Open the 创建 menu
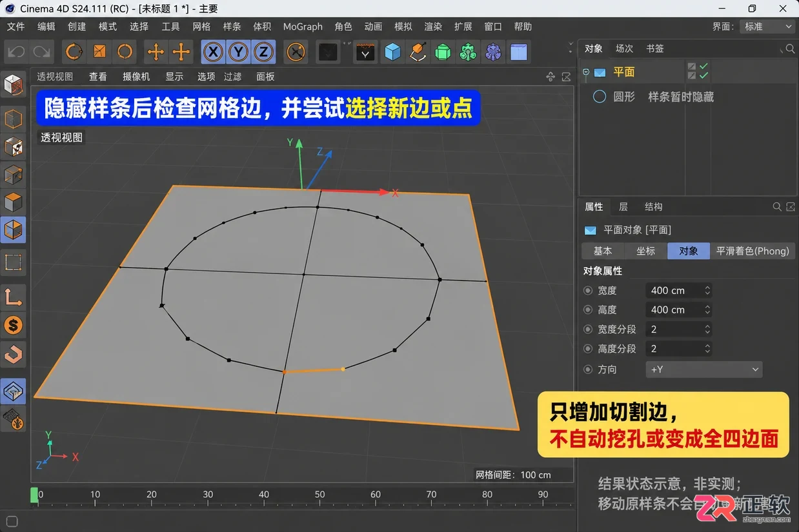The height and width of the screenshot is (532, 799). pyautogui.click(x=77, y=26)
